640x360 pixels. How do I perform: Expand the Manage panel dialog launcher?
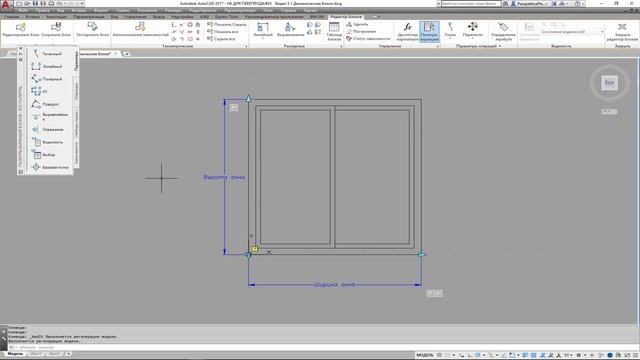438,47
